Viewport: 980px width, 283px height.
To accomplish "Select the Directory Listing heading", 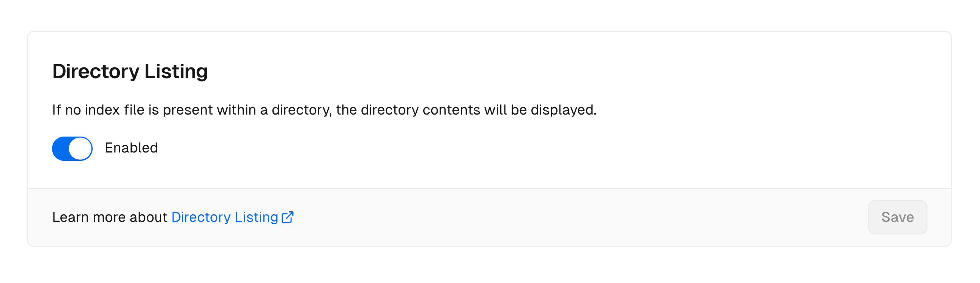I will click(x=130, y=71).
